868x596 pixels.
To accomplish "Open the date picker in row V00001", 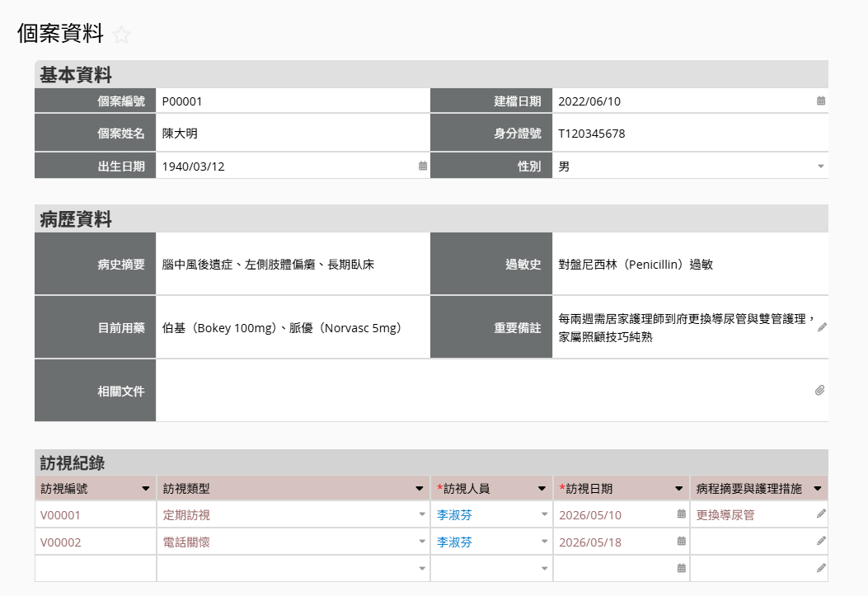I will pyautogui.click(x=682, y=514).
